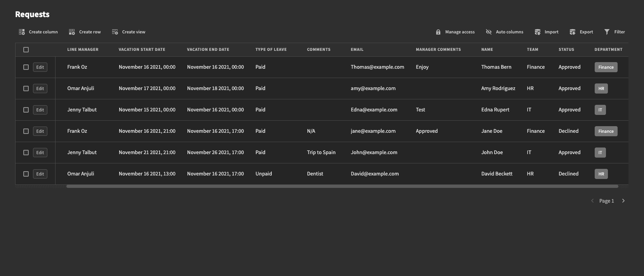Click the Auto columns eye icon

(x=489, y=32)
